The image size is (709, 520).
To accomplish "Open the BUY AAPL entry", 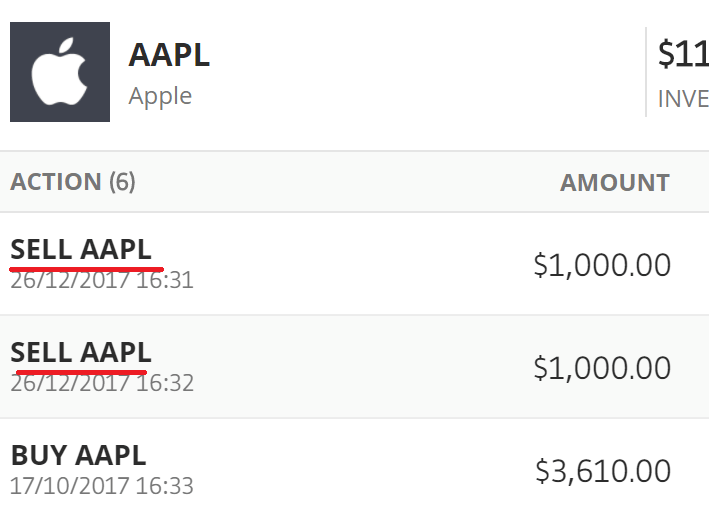I will (x=78, y=455).
